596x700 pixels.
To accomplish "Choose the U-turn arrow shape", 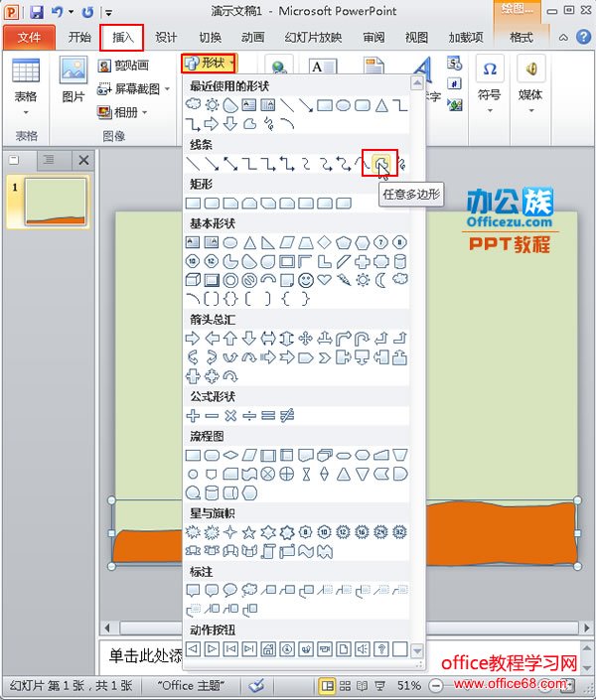I will coord(362,339).
